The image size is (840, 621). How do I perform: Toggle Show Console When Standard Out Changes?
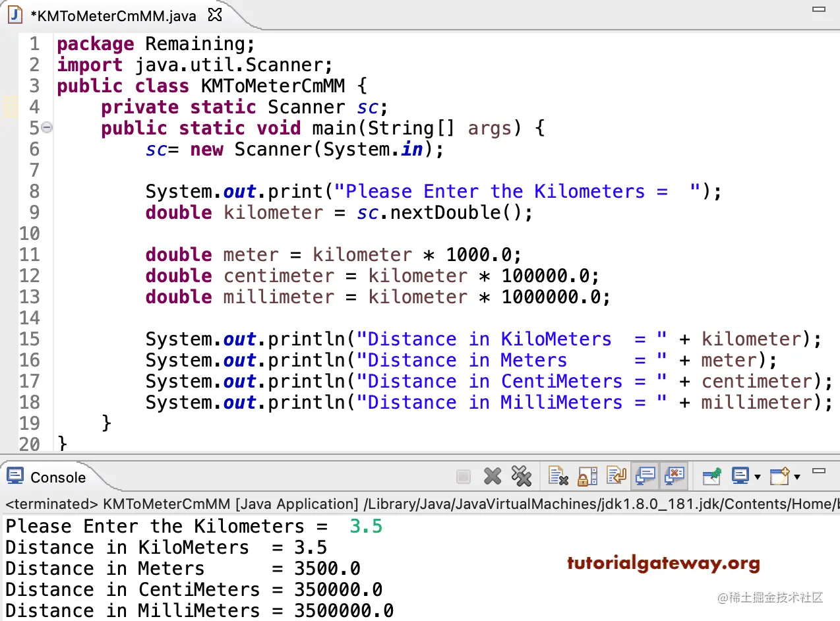pyautogui.click(x=645, y=475)
